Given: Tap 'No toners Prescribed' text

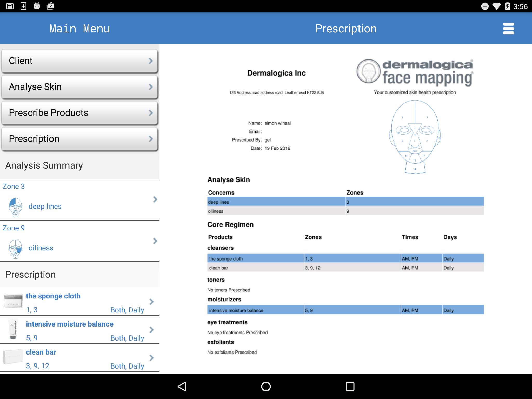Looking at the screenshot, I should coord(229,290).
